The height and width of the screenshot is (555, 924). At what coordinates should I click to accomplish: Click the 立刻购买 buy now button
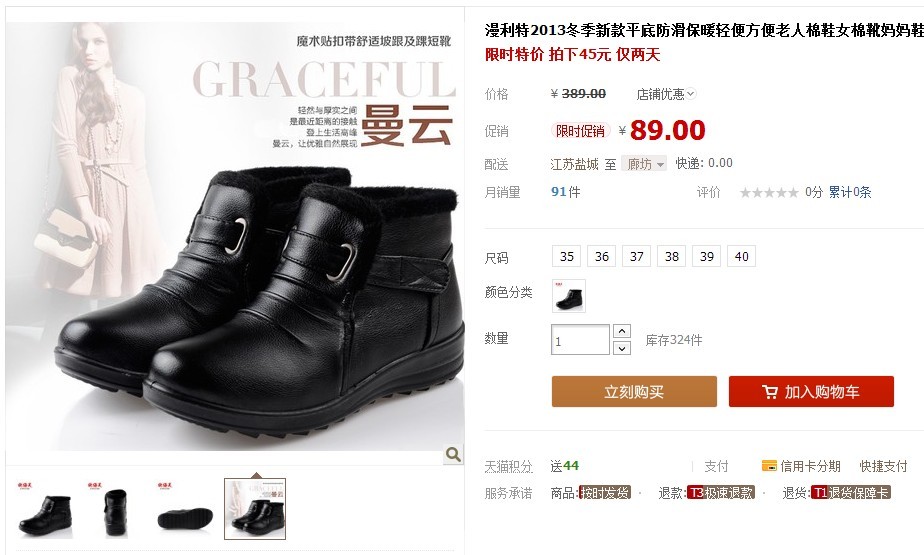click(634, 392)
